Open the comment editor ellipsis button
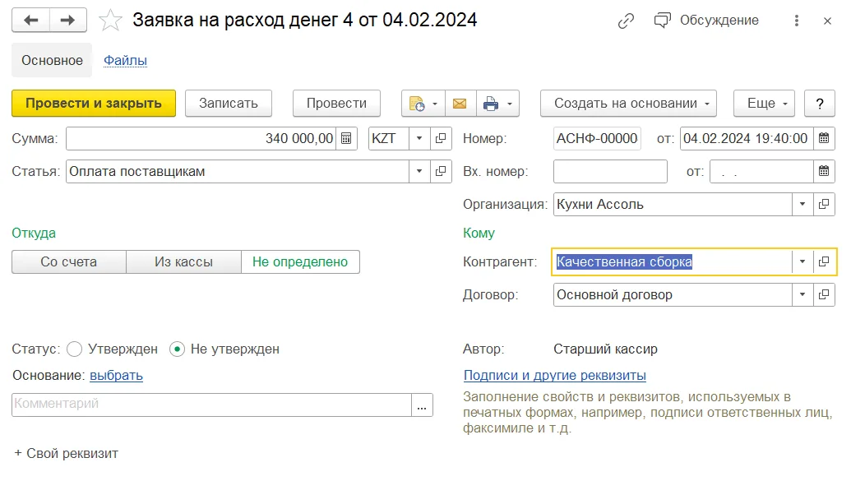 (x=422, y=405)
